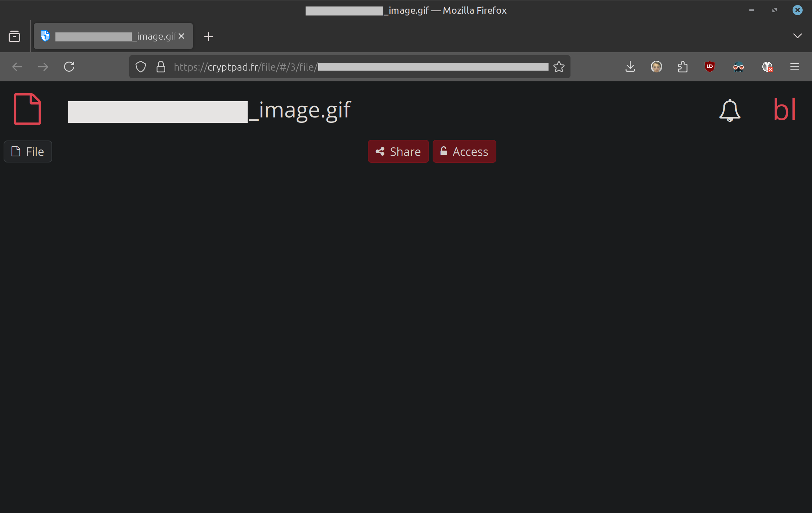Click the Share button
This screenshot has height=513, width=812.
(398, 152)
